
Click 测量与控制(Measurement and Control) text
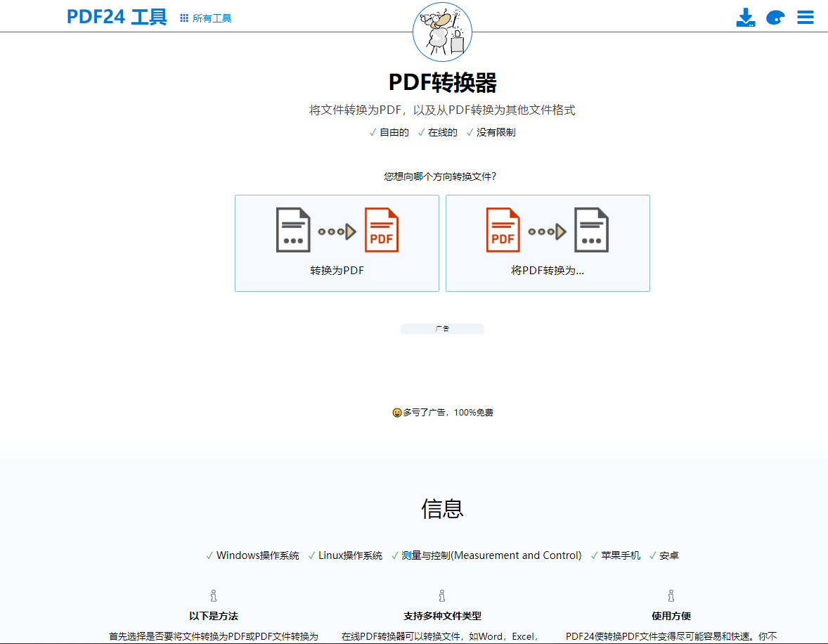[x=491, y=555]
